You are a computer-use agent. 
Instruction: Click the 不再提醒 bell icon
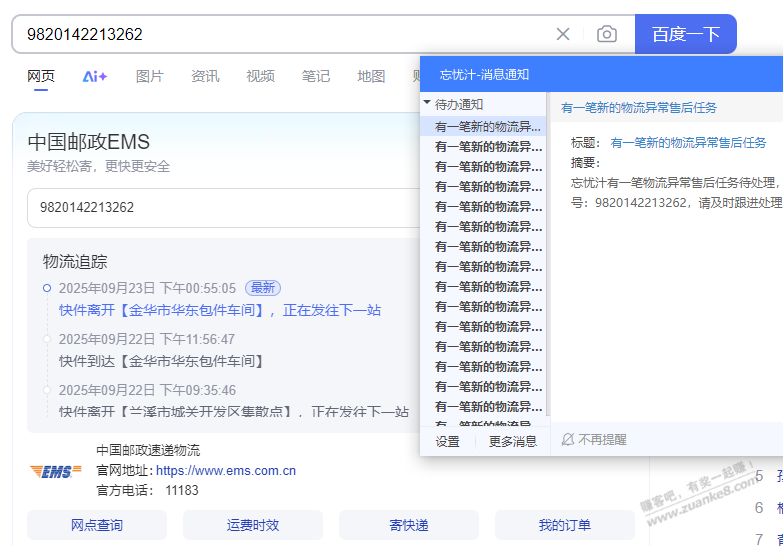pos(568,440)
